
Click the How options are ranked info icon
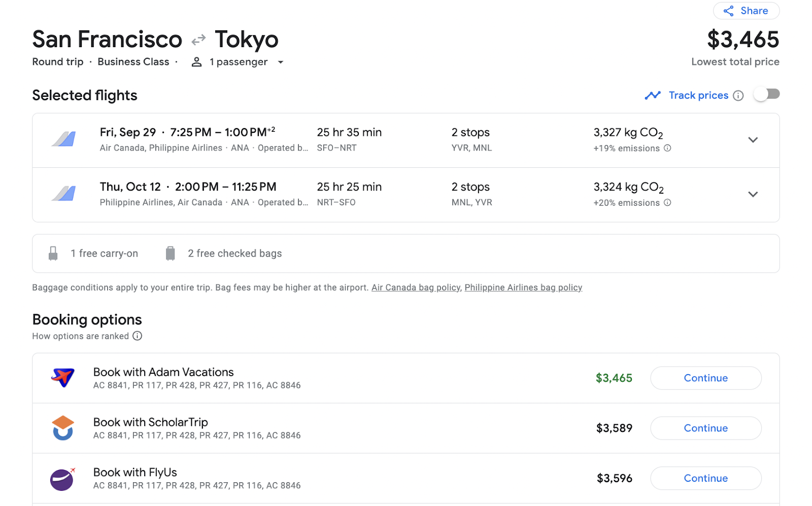coord(138,336)
